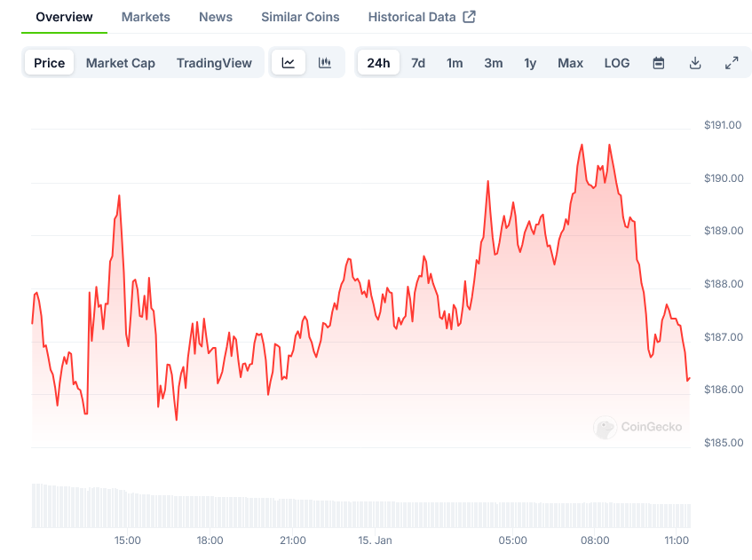Open the Similar Coins tab
This screenshot has height=560, width=752.
(300, 17)
